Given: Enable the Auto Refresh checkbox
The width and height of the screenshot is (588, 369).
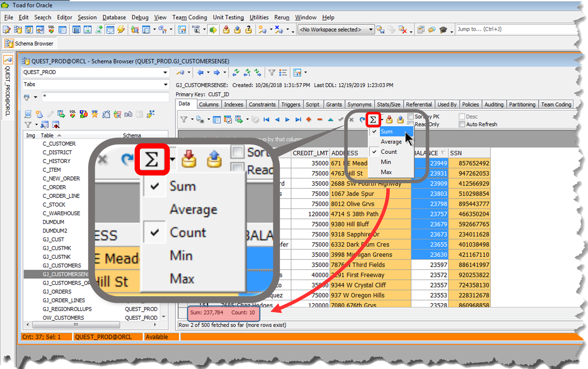Looking at the screenshot, I should click(x=462, y=124).
